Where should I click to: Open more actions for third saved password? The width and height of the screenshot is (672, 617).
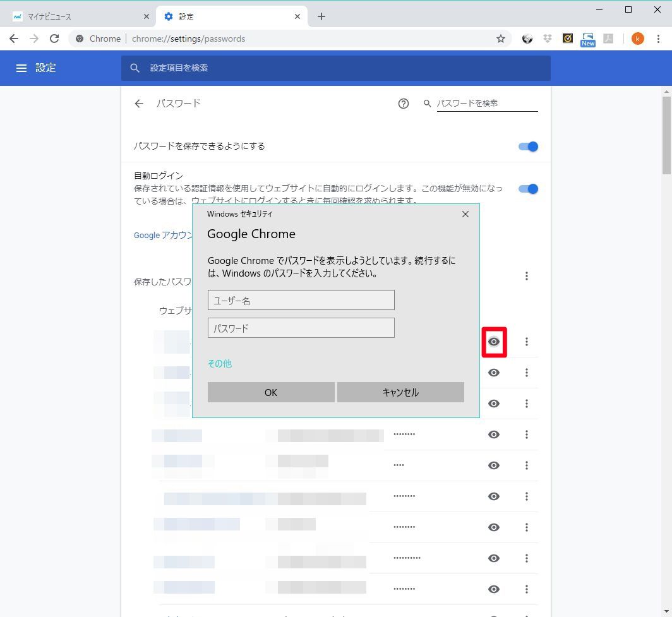527,404
